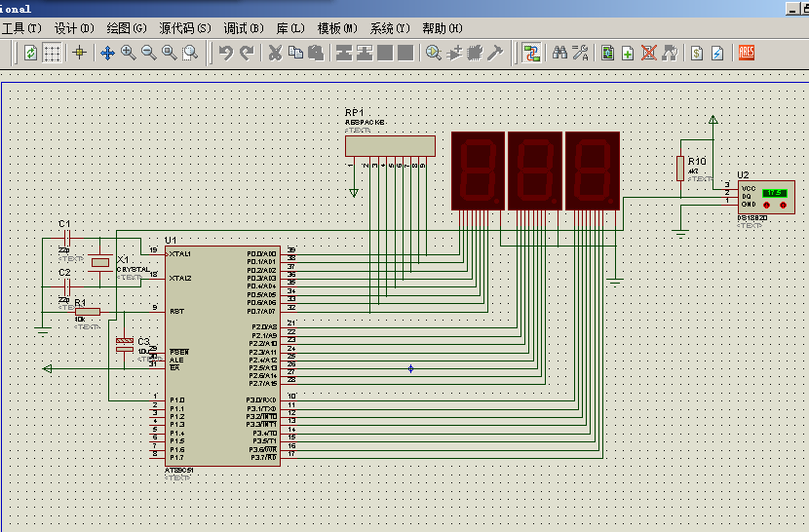The image size is (809, 532).
Task: Click the RP1 reference label text
Action: [355, 112]
